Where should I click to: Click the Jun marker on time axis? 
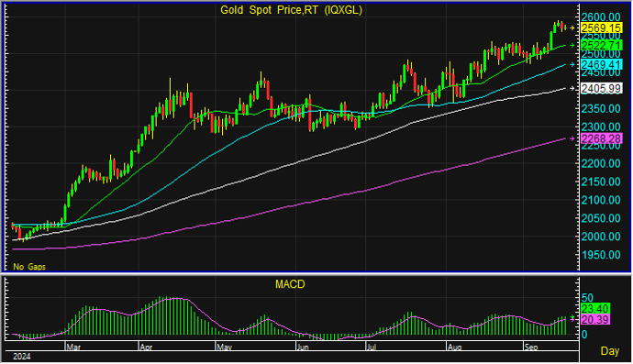[x=303, y=347]
